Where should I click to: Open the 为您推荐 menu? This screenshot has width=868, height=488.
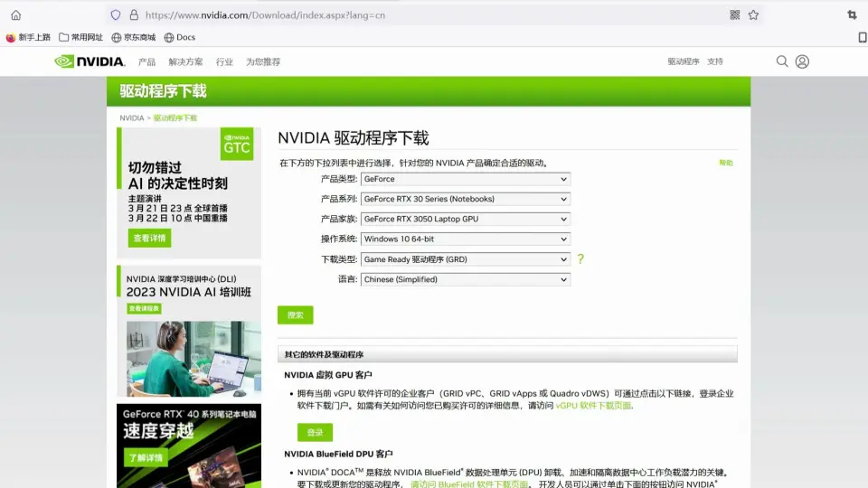click(x=263, y=62)
